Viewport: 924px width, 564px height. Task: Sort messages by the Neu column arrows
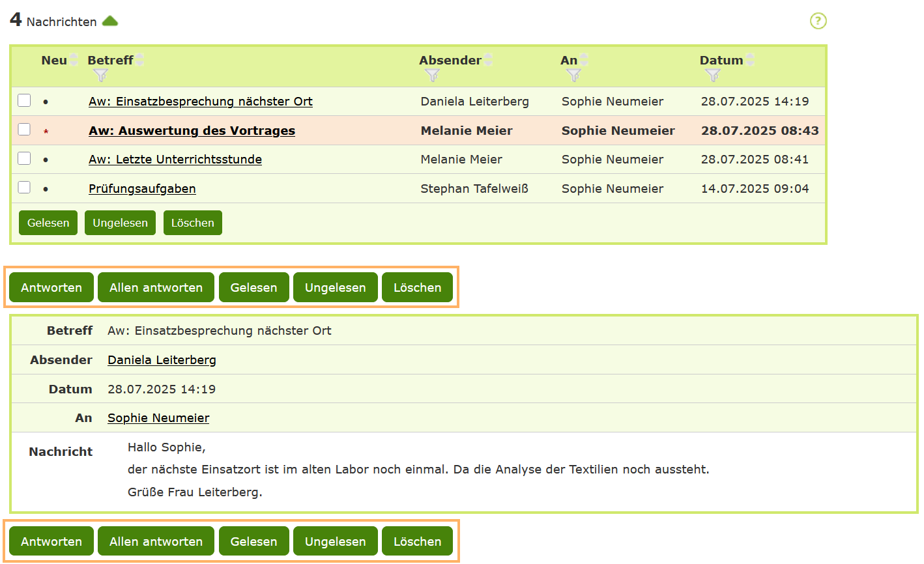point(74,60)
